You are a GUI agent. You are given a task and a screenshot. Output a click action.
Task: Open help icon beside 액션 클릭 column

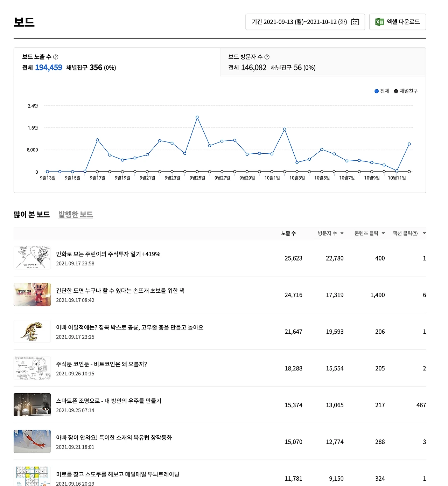pos(415,234)
